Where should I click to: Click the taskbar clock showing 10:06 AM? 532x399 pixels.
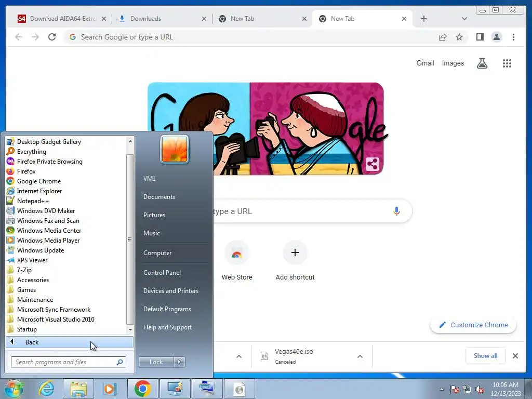pyautogui.click(x=506, y=389)
